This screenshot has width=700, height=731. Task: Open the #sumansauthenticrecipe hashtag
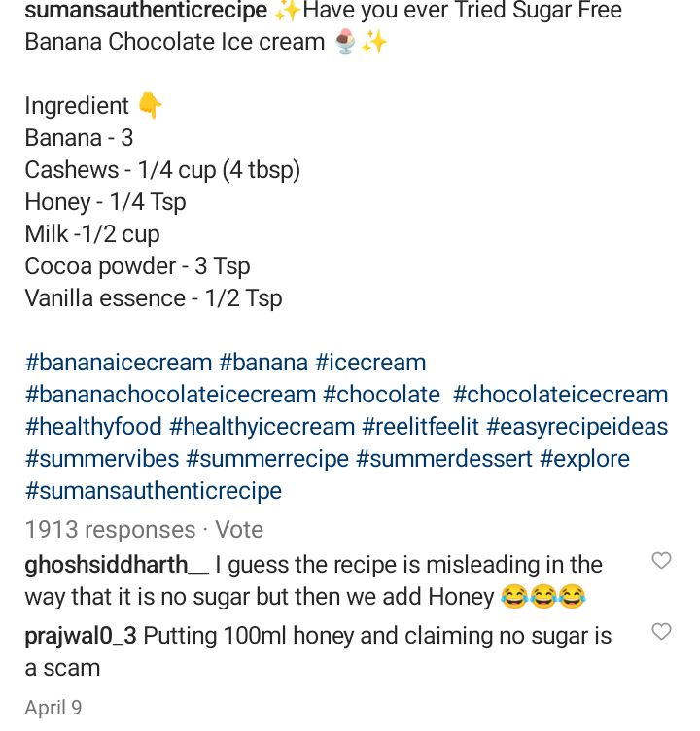pos(154,491)
